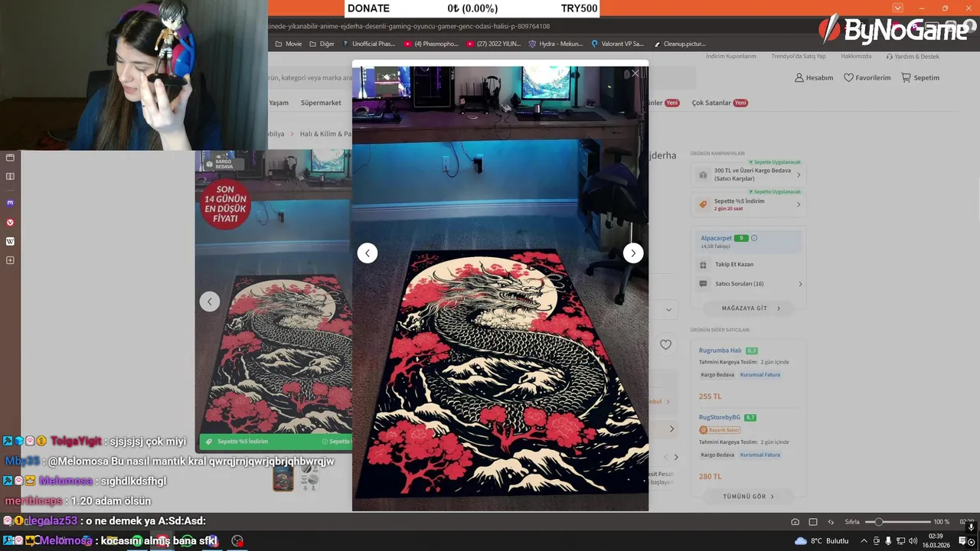The width and height of the screenshot is (980, 551).
Task: Show the next image in the lightbox
Action: [633, 253]
